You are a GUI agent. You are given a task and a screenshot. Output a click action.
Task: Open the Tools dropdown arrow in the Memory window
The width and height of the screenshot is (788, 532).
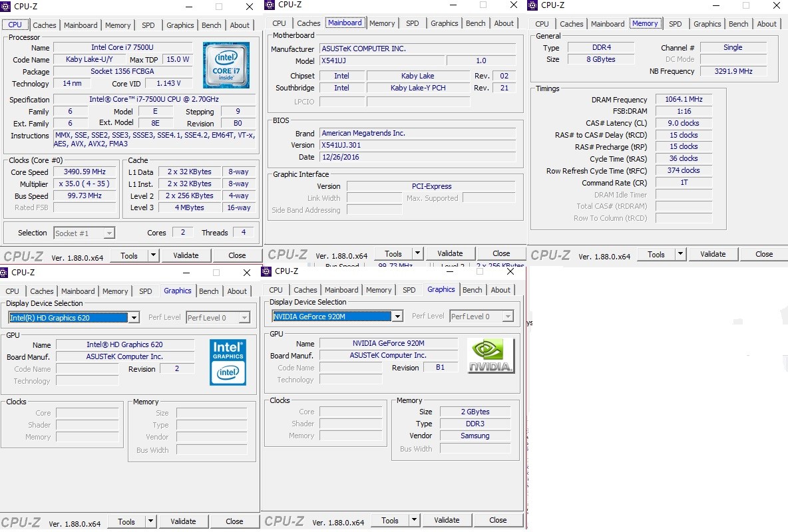pos(680,254)
